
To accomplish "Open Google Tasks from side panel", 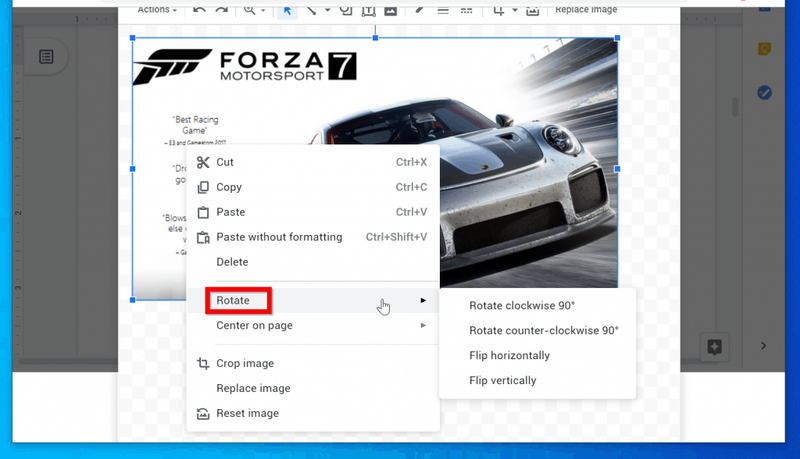I will click(x=764, y=92).
